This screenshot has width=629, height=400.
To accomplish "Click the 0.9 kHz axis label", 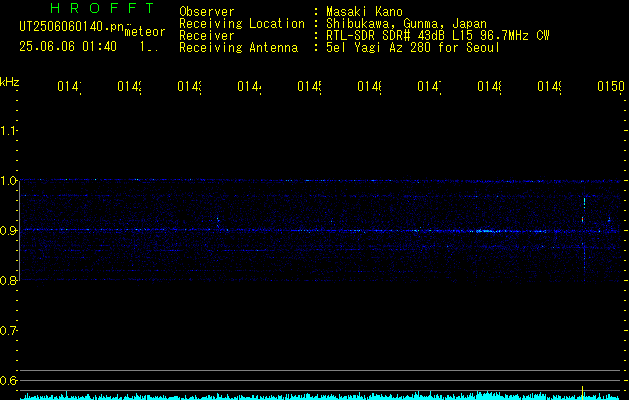I will coord(8,231).
